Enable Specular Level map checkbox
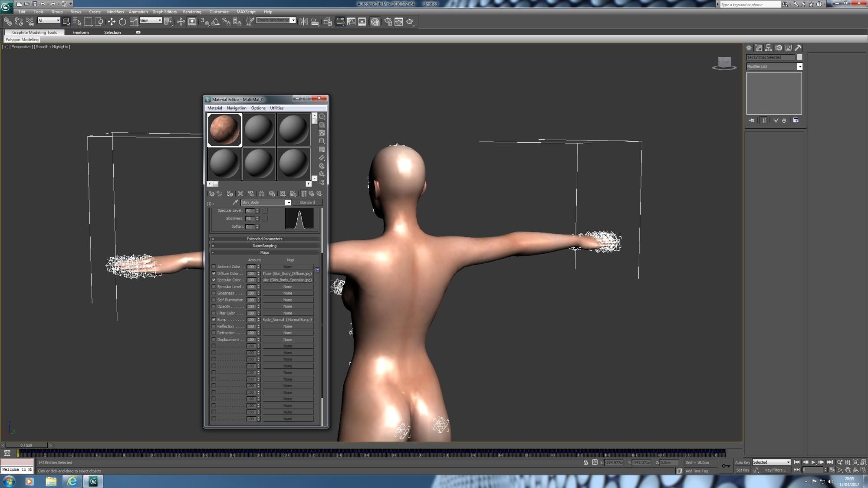This screenshot has width=868, height=488. pos(214,287)
